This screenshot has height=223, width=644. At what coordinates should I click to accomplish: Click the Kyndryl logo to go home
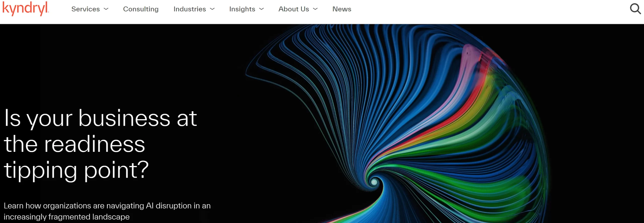pos(25,9)
